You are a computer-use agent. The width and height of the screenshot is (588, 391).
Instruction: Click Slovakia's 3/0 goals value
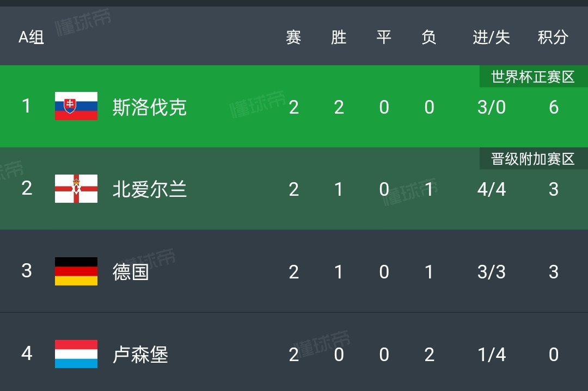click(491, 107)
